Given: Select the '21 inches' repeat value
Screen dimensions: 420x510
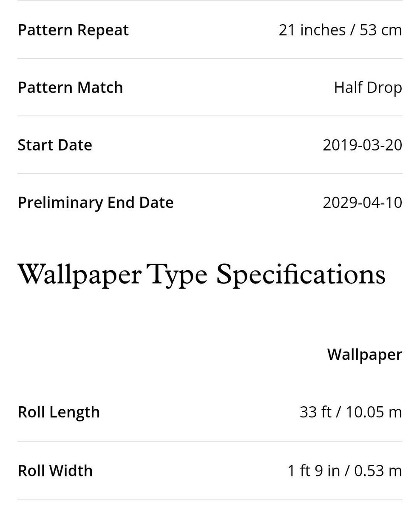Looking at the screenshot, I should (x=312, y=30).
